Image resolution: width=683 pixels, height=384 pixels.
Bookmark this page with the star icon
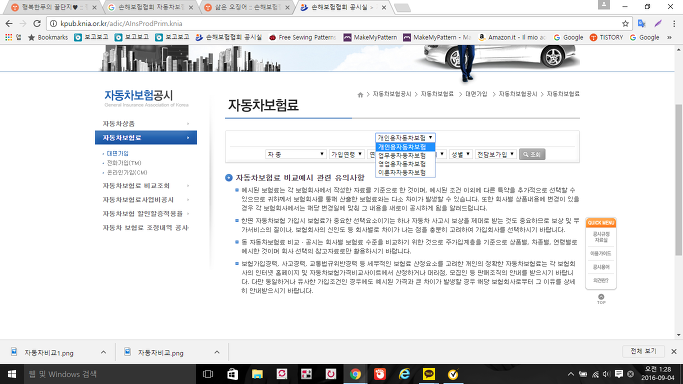(626, 24)
